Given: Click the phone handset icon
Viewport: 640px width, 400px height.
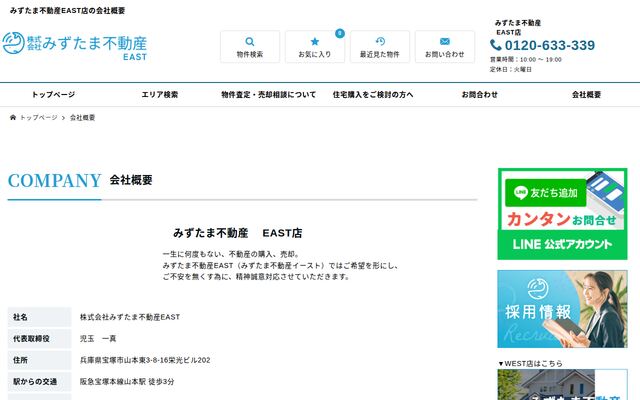Looking at the screenshot, I should pyautogui.click(x=495, y=45).
